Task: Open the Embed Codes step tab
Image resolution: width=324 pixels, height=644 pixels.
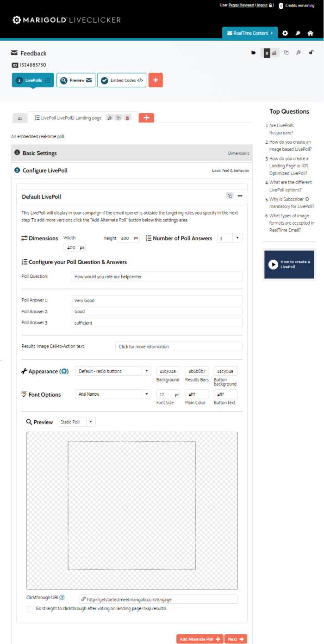Action: point(122,80)
